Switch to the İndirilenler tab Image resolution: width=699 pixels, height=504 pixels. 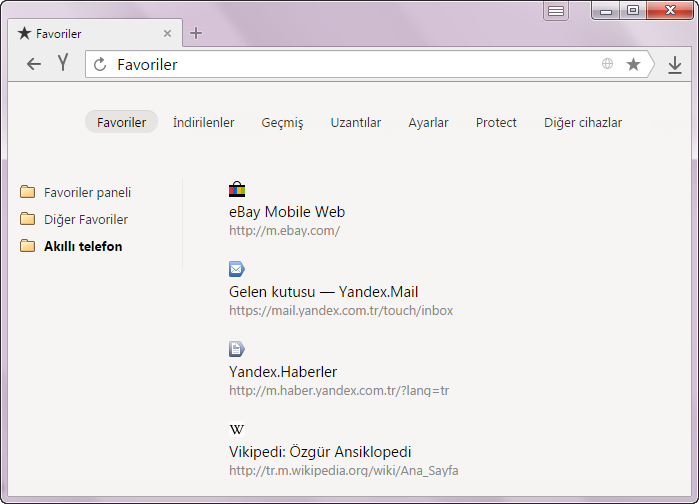point(203,122)
